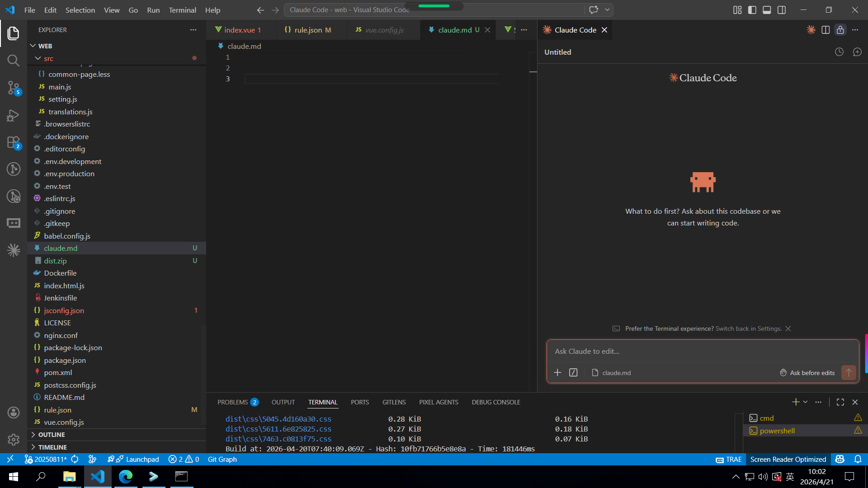Open errors and warnings count in status bar

(x=184, y=459)
